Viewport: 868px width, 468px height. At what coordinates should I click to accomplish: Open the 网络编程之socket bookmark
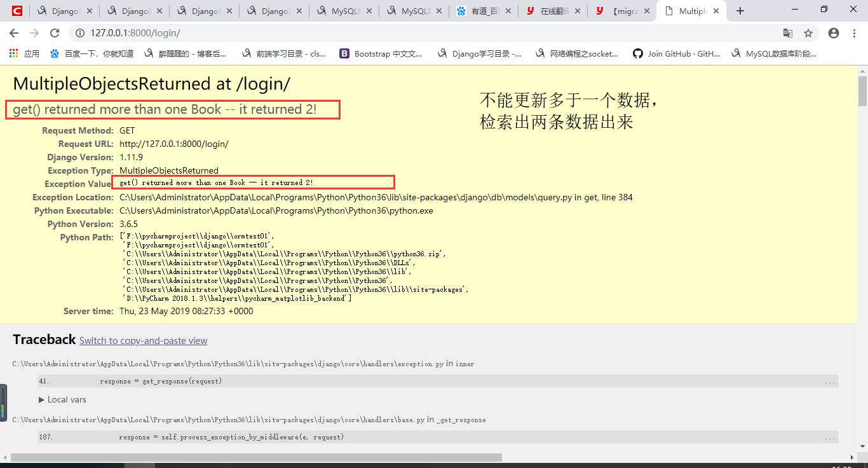point(577,54)
